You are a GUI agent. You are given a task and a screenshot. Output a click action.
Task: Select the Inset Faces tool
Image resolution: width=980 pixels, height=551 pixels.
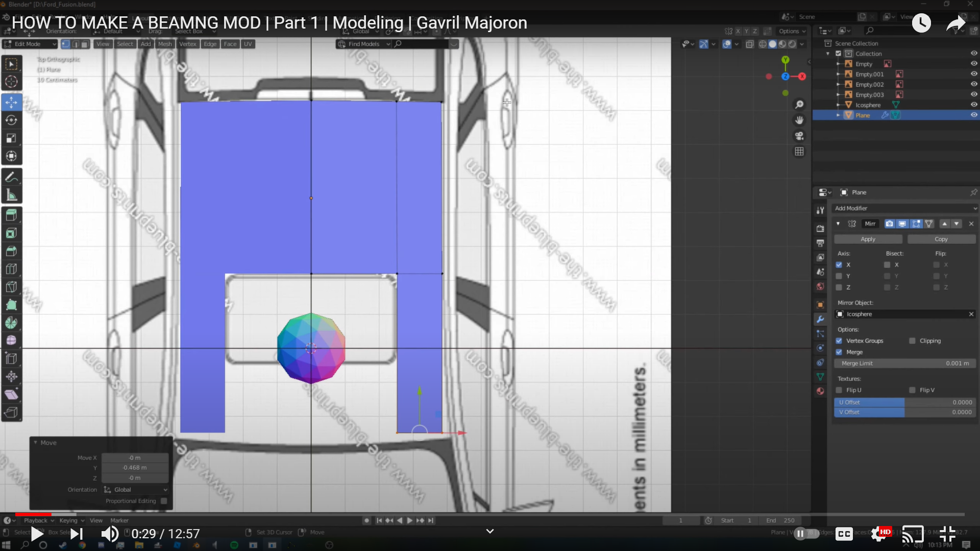[11, 233]
